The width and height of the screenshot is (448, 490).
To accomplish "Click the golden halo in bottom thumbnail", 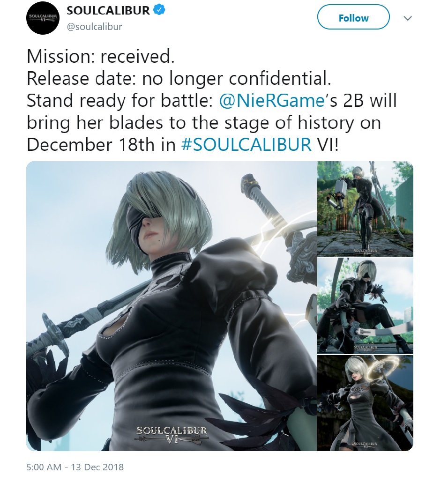I will pos(386,369).
